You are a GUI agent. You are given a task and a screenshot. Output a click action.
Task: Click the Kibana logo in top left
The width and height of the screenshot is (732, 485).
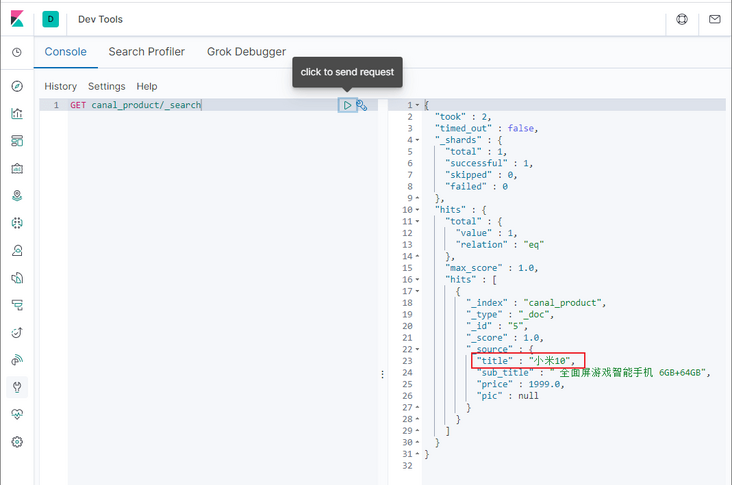[17, 18]
